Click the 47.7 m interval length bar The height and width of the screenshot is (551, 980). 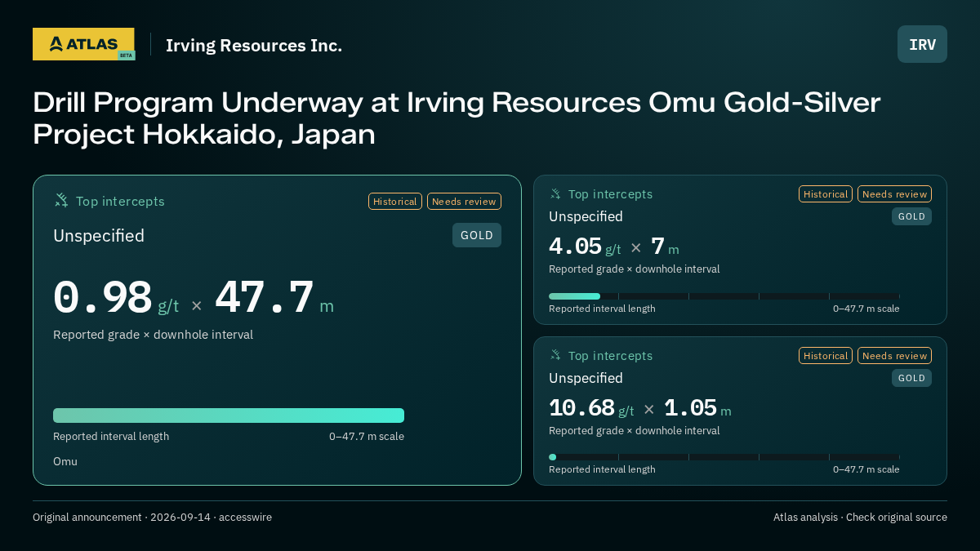[229, 415]
